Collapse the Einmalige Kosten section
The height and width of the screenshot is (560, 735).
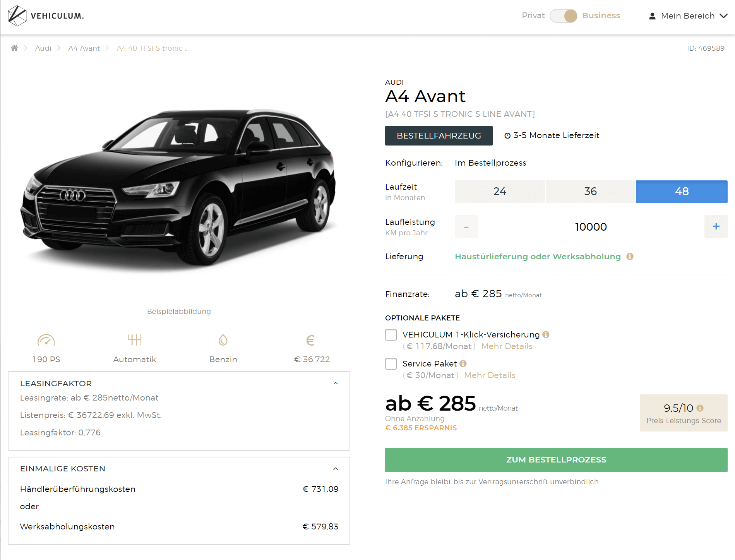click(336, 469)
